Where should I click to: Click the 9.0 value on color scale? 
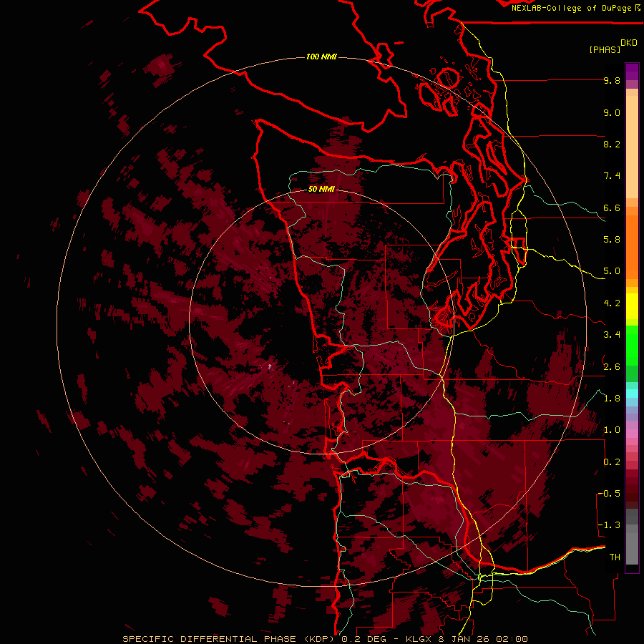[x=612, y=112]
